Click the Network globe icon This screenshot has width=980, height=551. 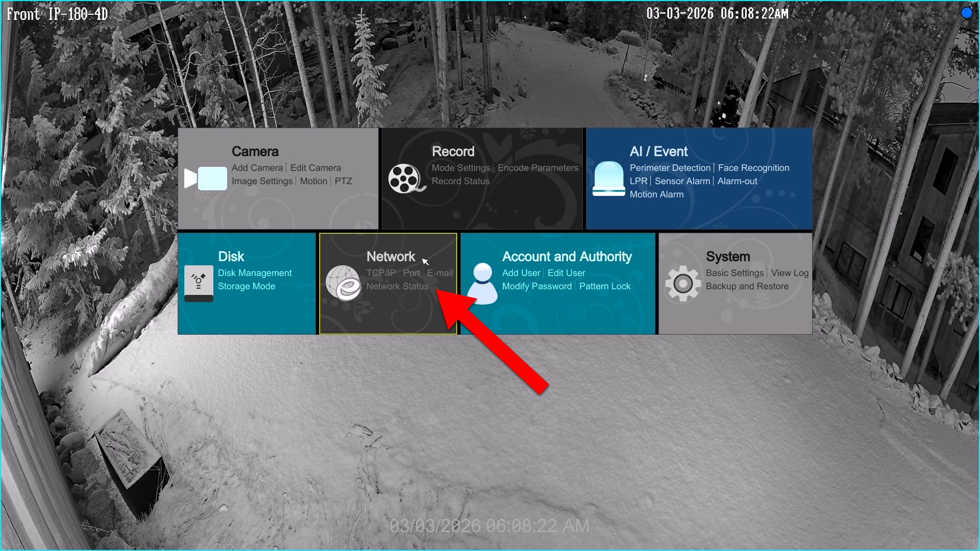pos(343,283)
